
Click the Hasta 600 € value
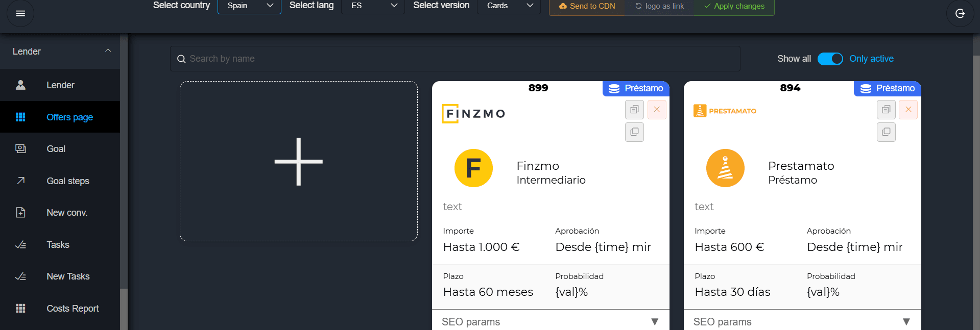[x=729, y=247]
